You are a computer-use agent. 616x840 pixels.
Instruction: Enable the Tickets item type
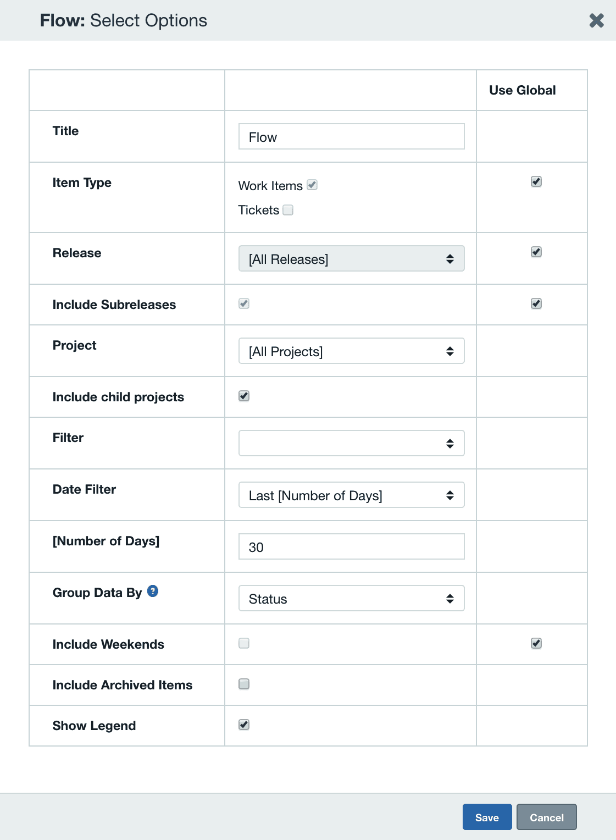pos(288,209)
